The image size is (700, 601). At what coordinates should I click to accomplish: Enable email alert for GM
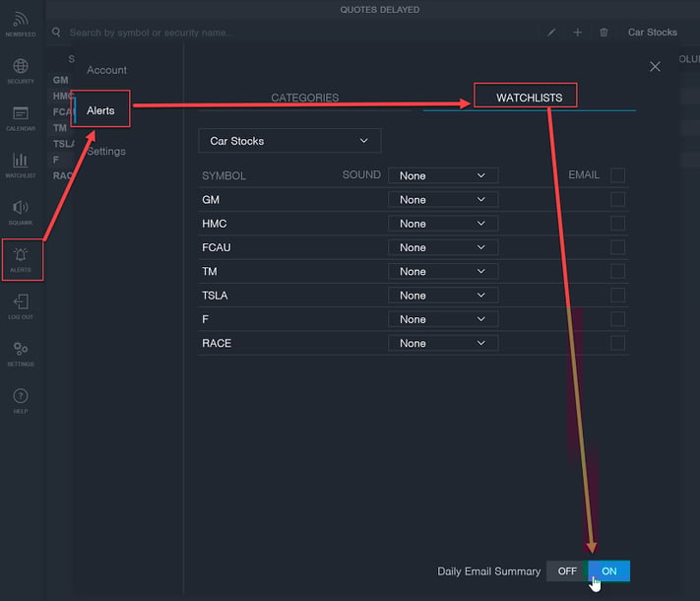click(x=618, y=199)
